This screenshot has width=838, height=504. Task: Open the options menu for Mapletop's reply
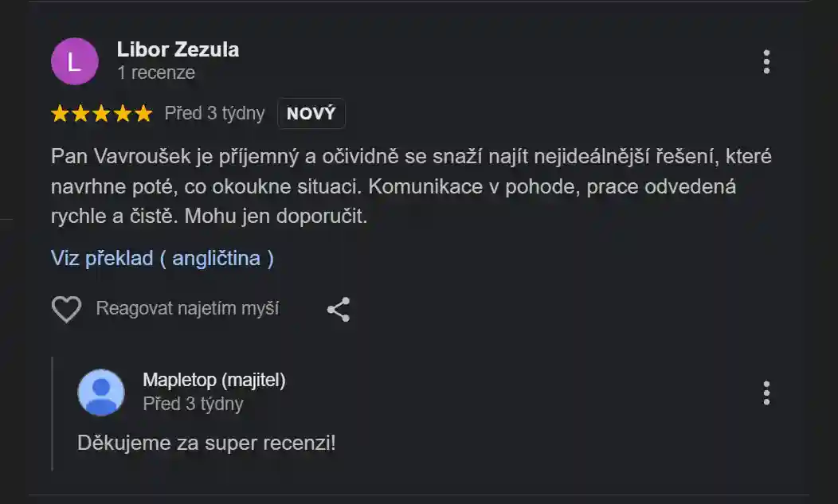point(767,392)
